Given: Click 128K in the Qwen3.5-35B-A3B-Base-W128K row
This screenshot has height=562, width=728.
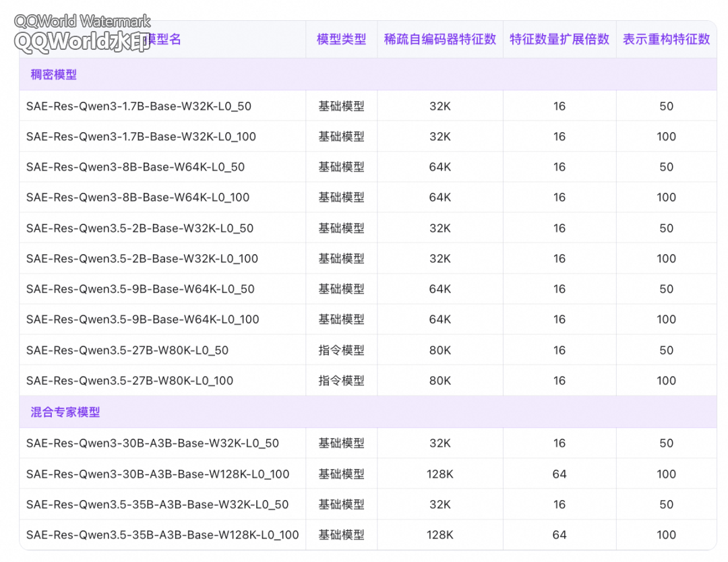Looking at the screenshot, I should click(439, 534).
